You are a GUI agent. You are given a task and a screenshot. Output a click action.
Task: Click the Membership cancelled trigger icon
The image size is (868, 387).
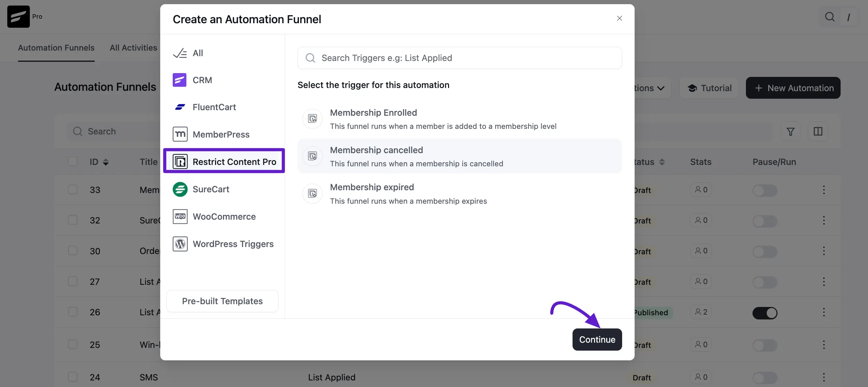(x=312, y=156)
